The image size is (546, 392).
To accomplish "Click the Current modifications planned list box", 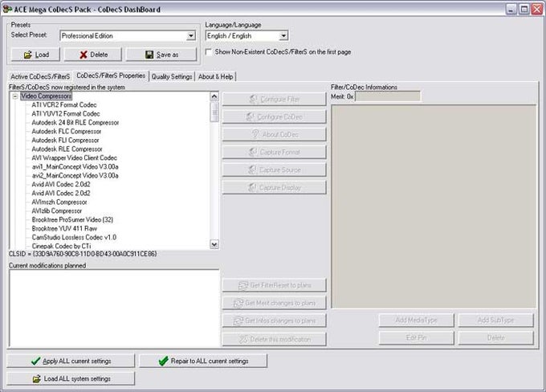I will point(114,308).
